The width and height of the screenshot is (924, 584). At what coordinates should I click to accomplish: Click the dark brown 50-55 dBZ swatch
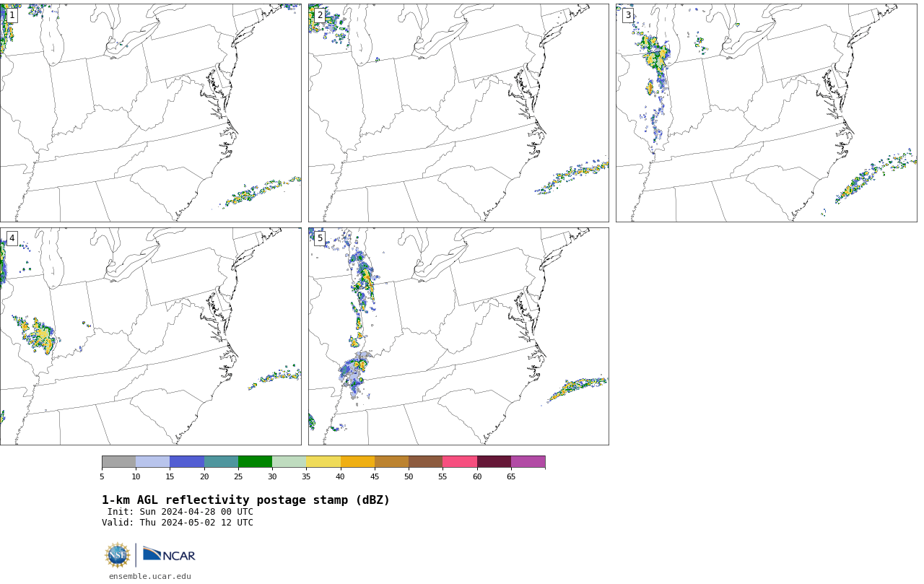click(426, 462)
